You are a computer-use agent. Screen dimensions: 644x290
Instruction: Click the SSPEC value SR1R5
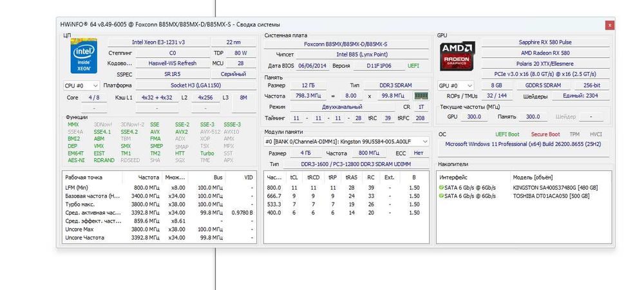(173, 74)
